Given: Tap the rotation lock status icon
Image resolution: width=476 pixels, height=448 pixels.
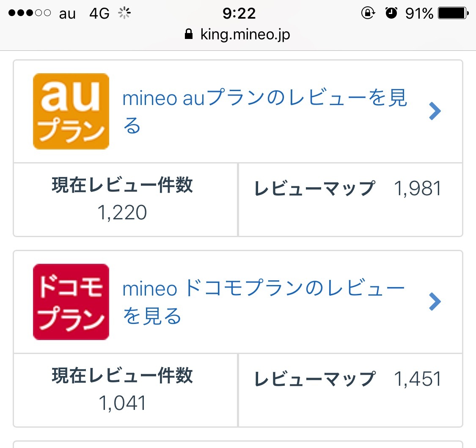Looking at the screenshot, I should [x=367, y=14].
